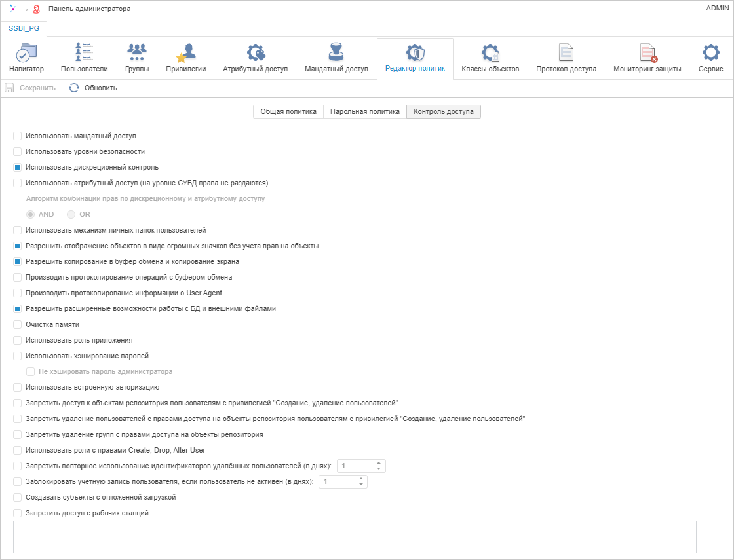Check deny deleting users with repository rights
Viewport: 734px width, 560px height.
click(17, 419)
